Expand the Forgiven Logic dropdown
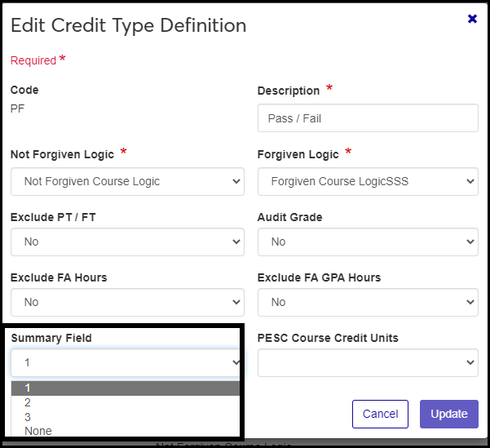The image size is (490, 448). click(x=367, y=181)
